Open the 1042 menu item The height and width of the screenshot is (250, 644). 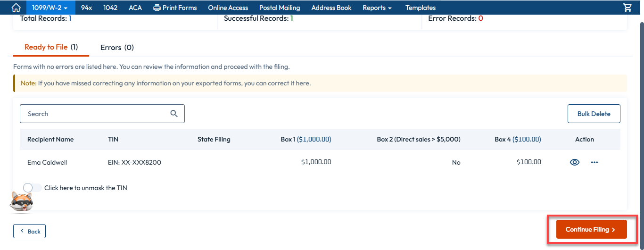tap(110, 8)
